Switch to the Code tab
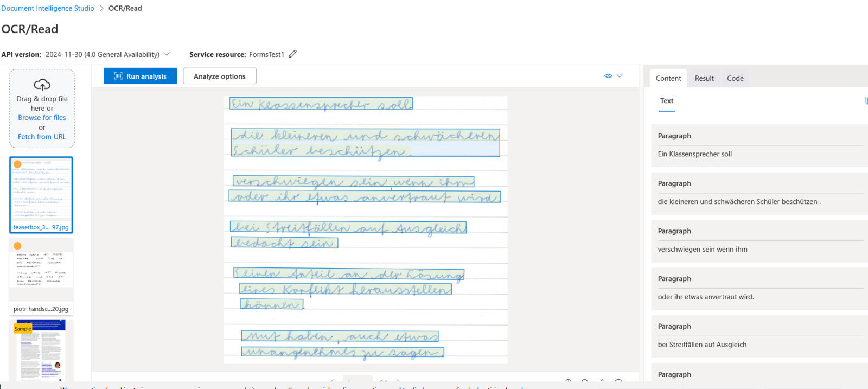The height and width of the screenshot is (389, 868). point(735,78)
